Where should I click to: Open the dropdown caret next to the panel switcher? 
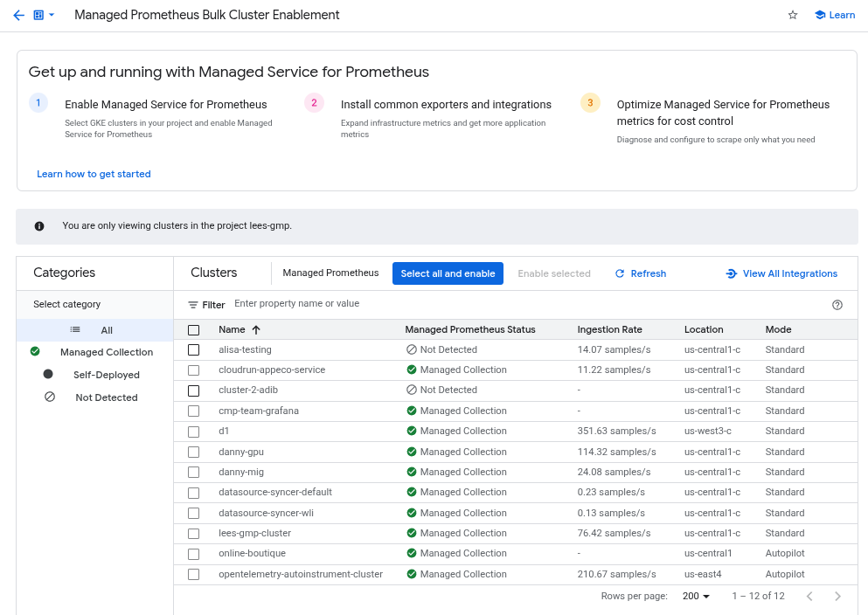click(x=51, y=15)
